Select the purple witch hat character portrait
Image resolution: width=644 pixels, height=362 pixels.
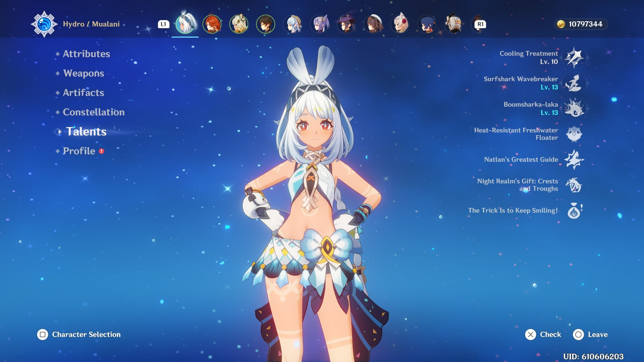click(x=346, y=24)
